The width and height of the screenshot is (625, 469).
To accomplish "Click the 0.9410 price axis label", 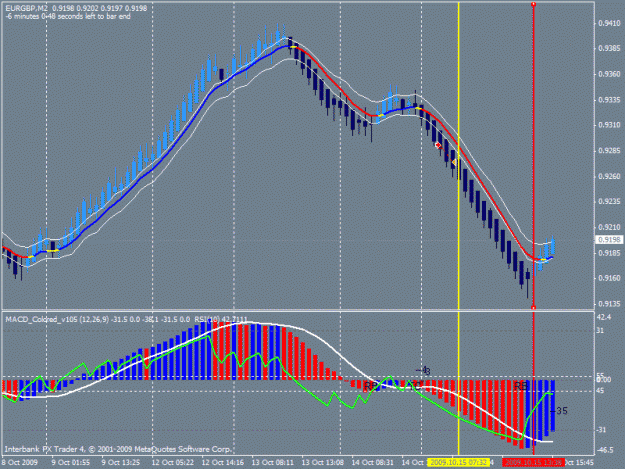I will (609, 24).
